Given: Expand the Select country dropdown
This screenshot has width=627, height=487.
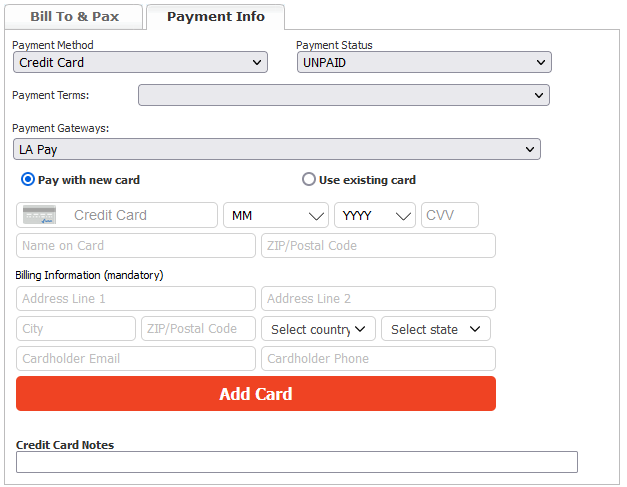Looking at the screenshot, I should 318,329.
